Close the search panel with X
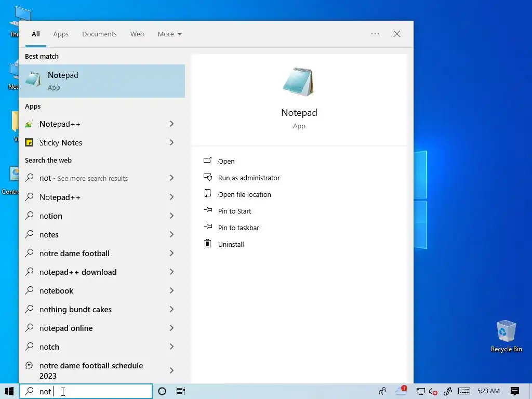The height and width of the screenshot is (399, 532). coord(396,34)
